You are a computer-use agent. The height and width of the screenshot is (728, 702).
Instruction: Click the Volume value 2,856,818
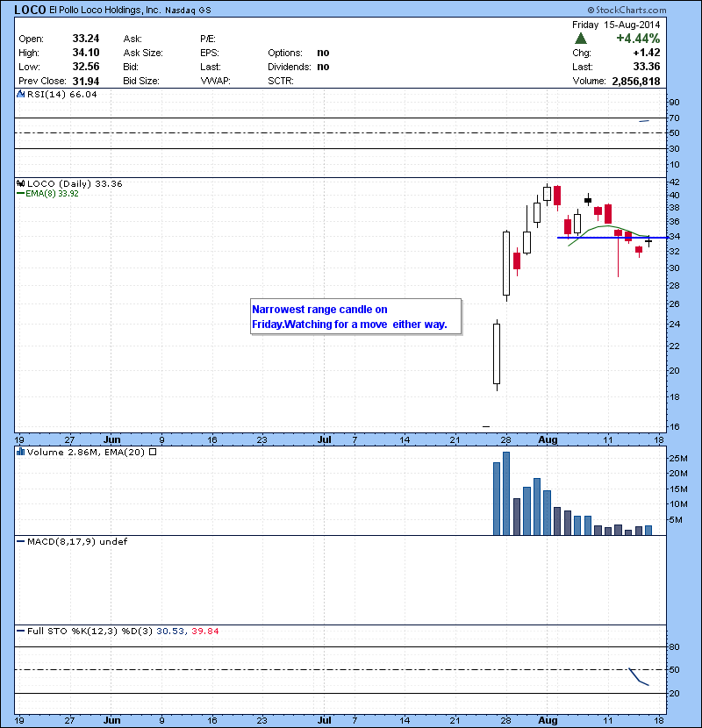click(x=636, y=82)
